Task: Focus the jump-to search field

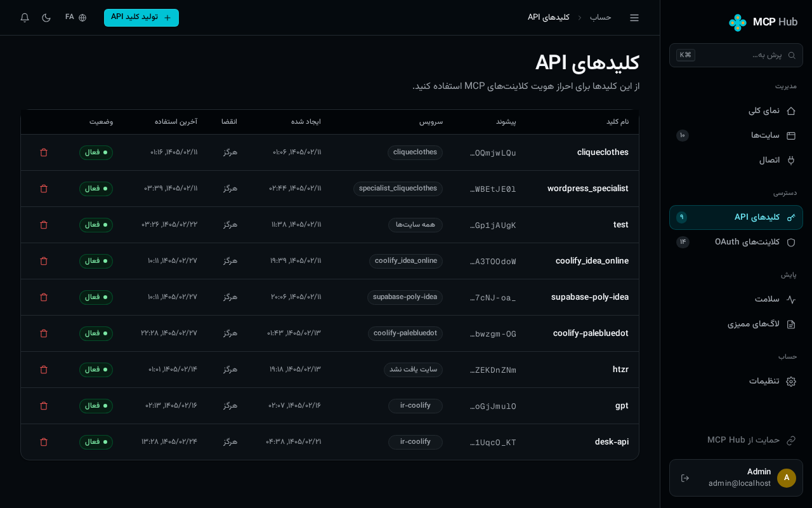Action: (x=736, y=55)
